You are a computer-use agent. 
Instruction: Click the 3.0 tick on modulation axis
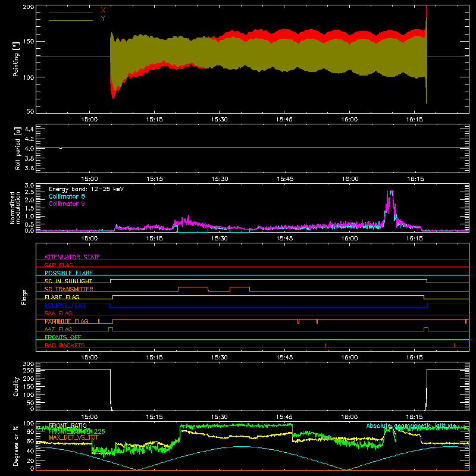coord(29,186)
